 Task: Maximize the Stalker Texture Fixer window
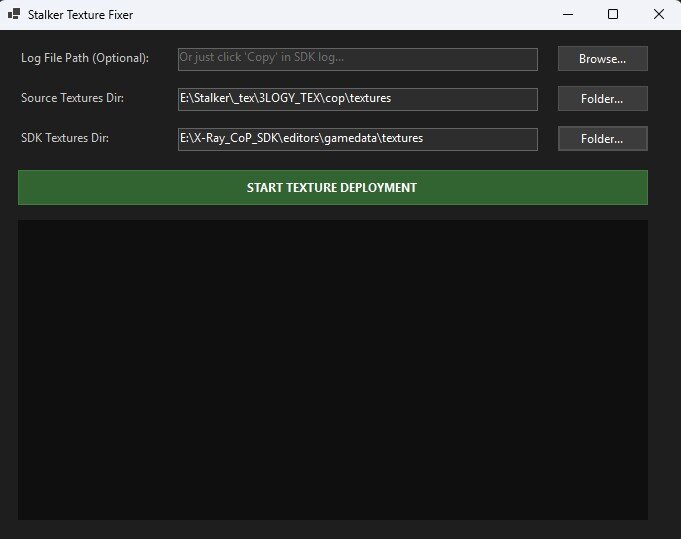point(613,14)
